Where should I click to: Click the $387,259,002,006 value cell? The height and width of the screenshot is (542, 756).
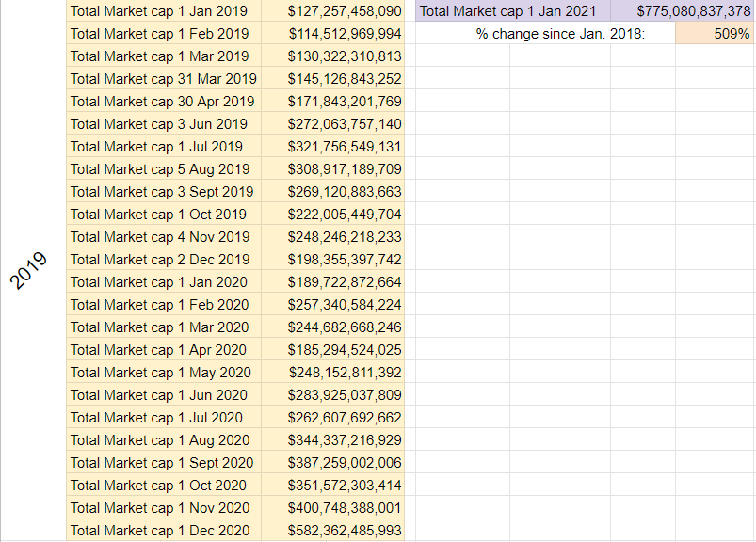(x=332, y=463)
